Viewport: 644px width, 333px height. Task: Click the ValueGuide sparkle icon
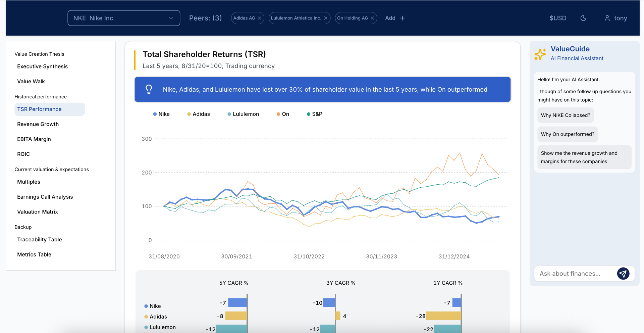tap(540, 54)
